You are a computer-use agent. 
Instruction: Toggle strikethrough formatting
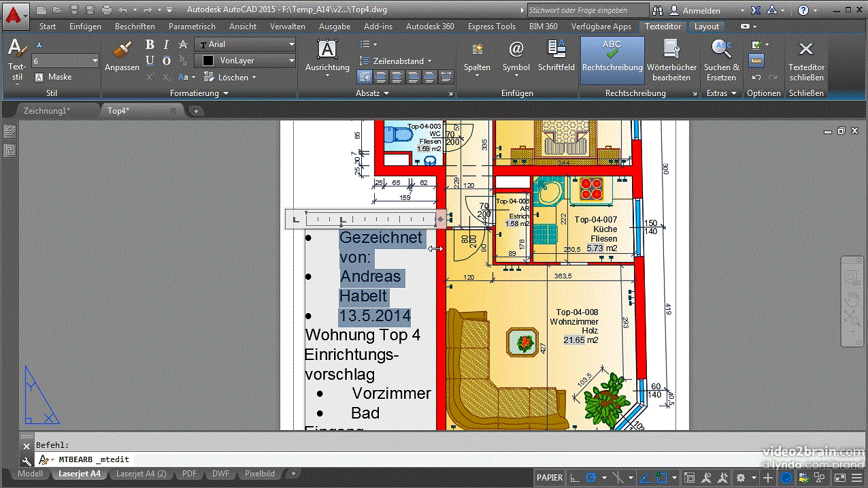(183, 44)
